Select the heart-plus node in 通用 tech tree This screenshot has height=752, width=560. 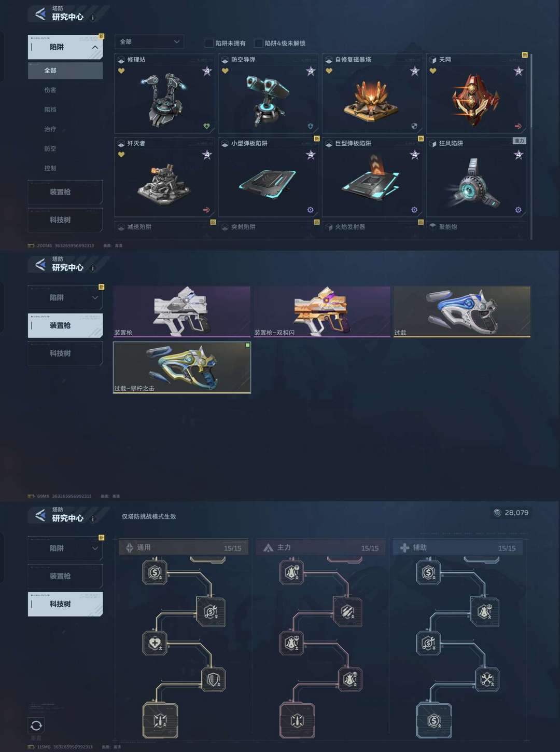click(x=155, y=643)
